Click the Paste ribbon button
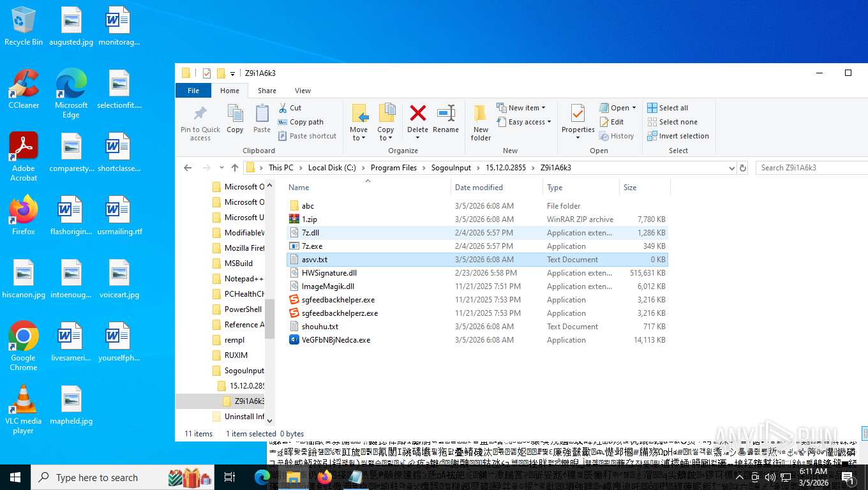This screenshot has width=868, height=490. (x=262, y=119)
